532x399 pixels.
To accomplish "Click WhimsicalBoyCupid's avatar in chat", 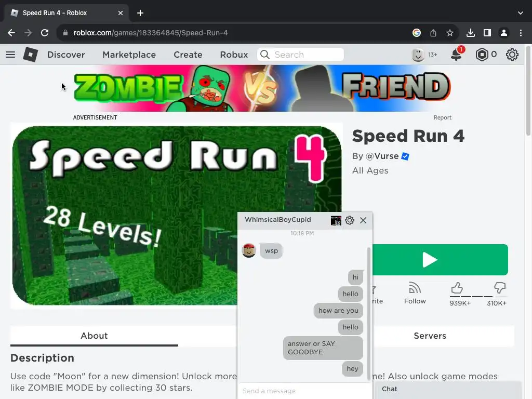I will pos(249,251).
